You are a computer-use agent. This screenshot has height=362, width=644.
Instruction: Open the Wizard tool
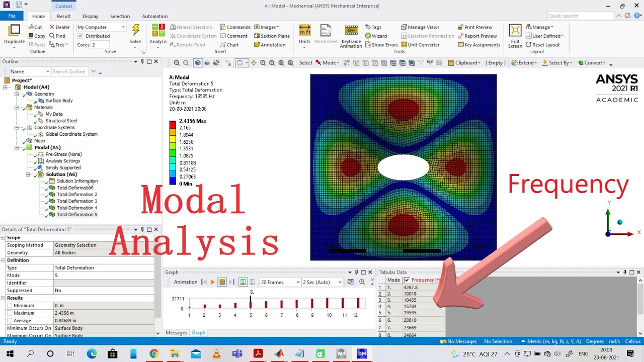[x=376, y=36]
